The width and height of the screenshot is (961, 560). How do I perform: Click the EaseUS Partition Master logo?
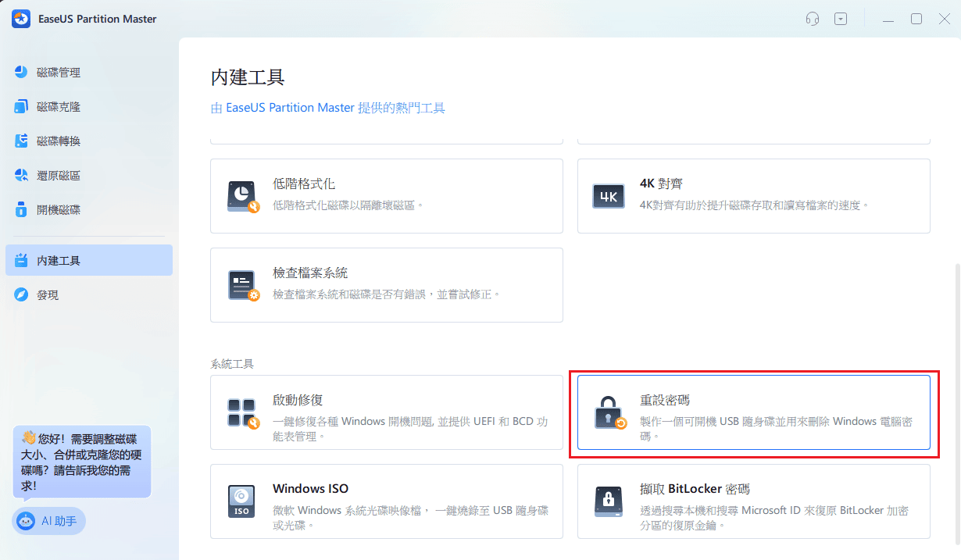click(20, 18)
